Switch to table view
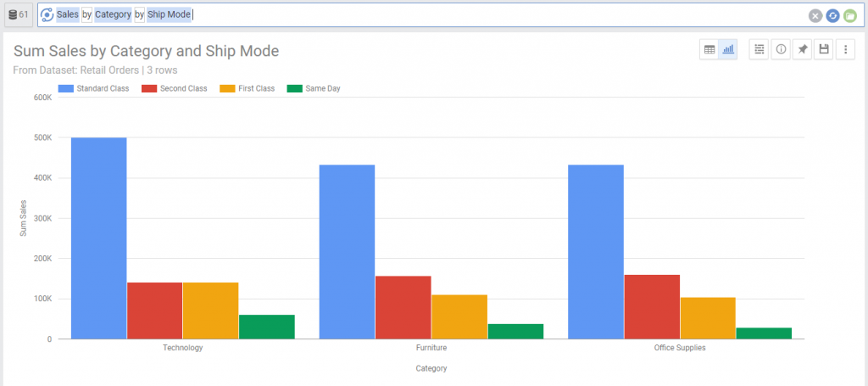 [709, 49]
